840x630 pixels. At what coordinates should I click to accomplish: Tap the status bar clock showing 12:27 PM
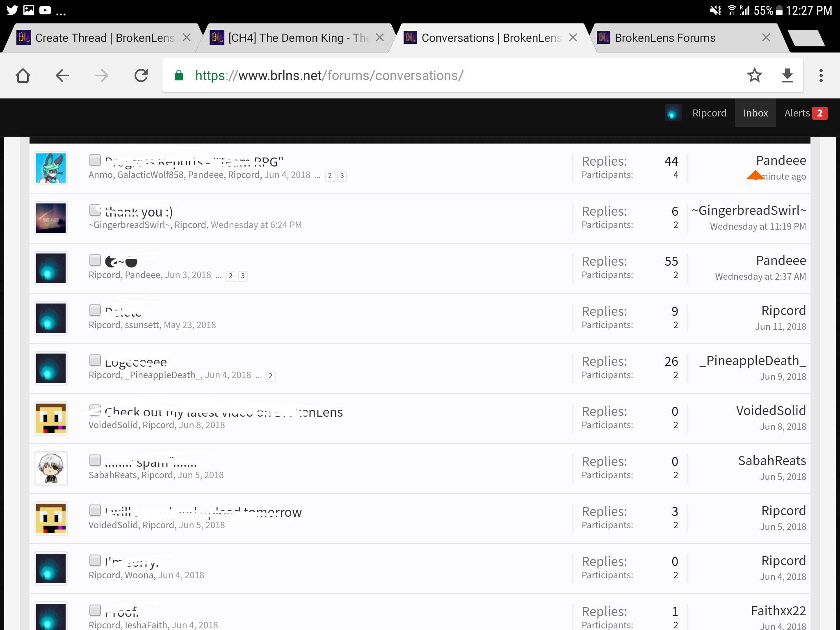click(x=809, y=10)
